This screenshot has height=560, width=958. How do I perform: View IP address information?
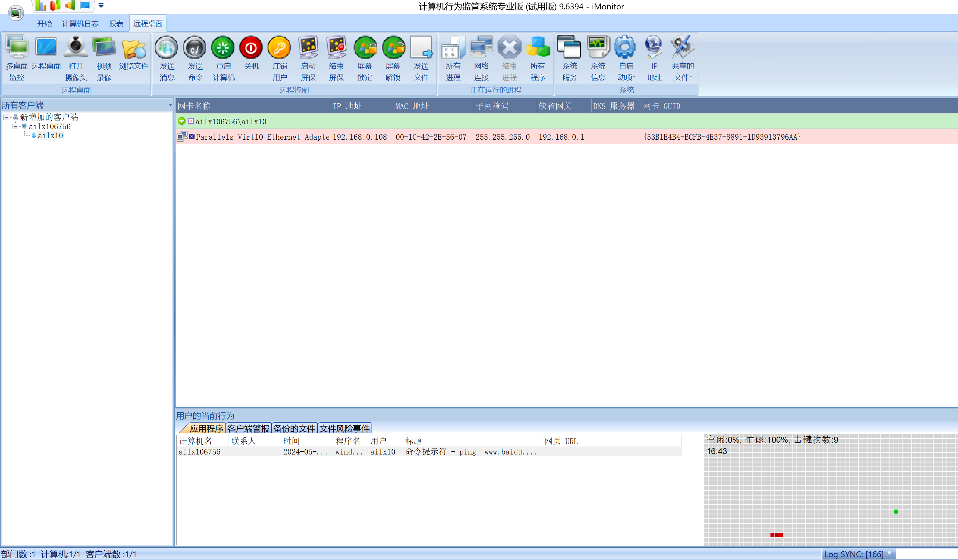654,58
